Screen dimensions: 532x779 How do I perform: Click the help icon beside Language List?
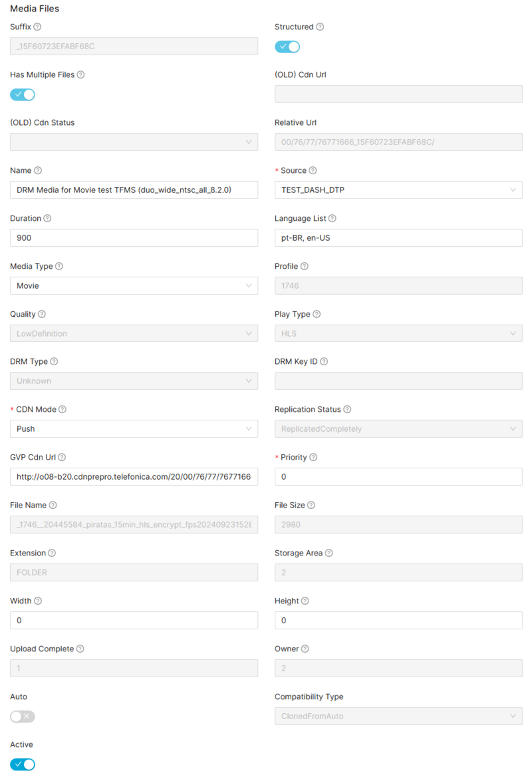(332, 219)
